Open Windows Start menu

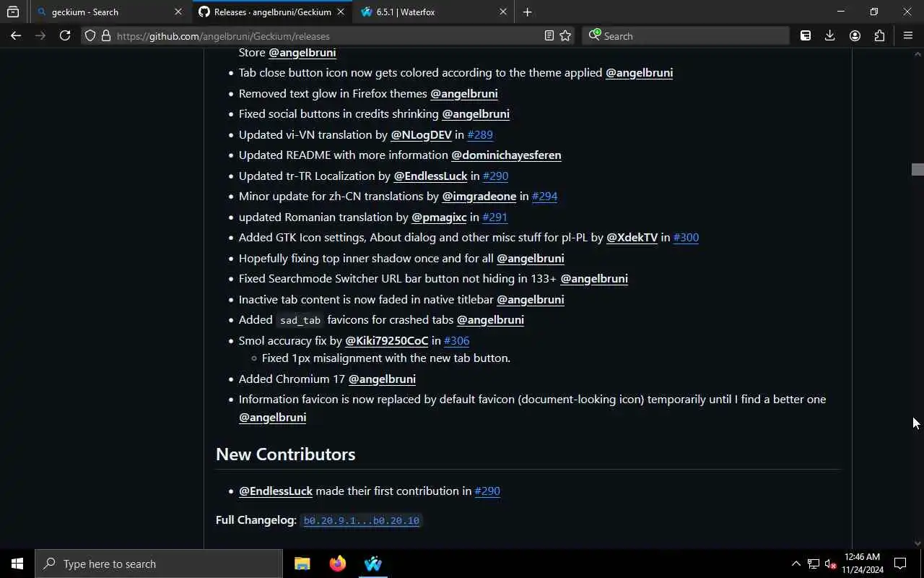pos(17,564)
